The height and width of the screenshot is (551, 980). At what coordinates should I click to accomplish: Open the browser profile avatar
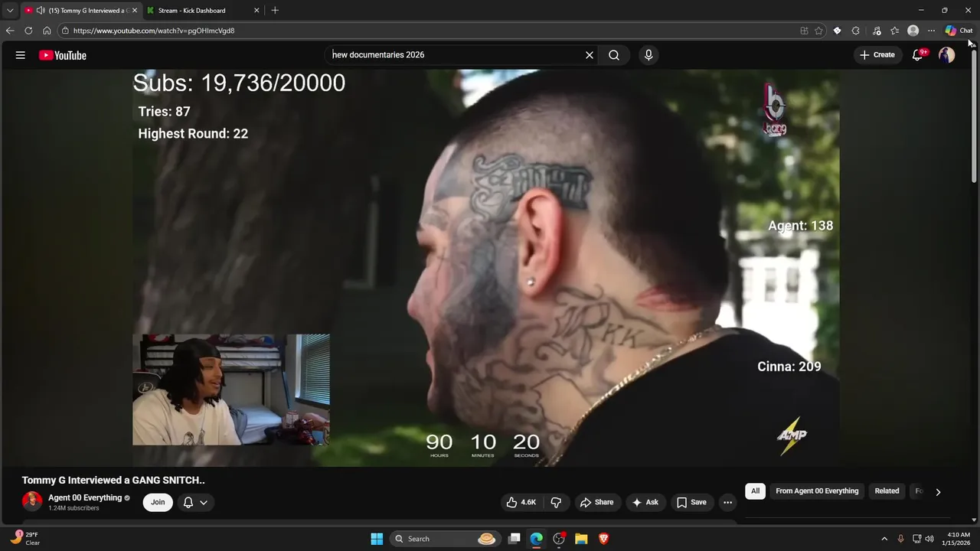pyautogui.click(x=913, y=31)
